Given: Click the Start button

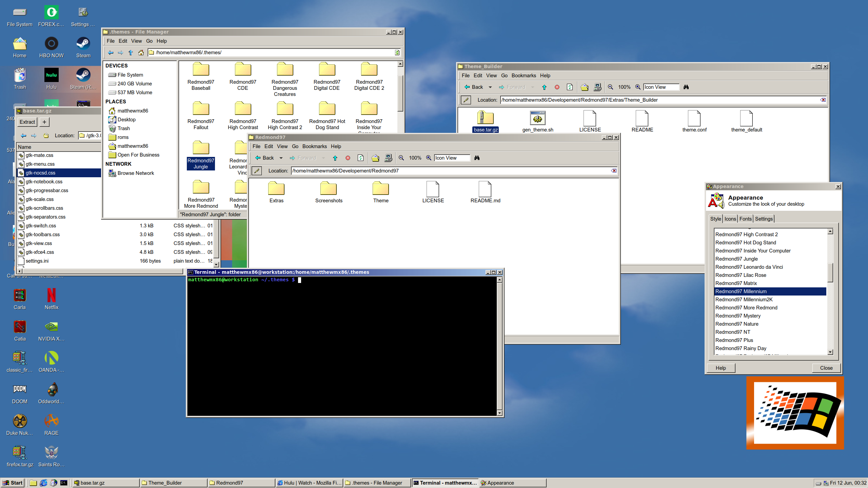Looking at the screenshot, I should tap(13, 483).
